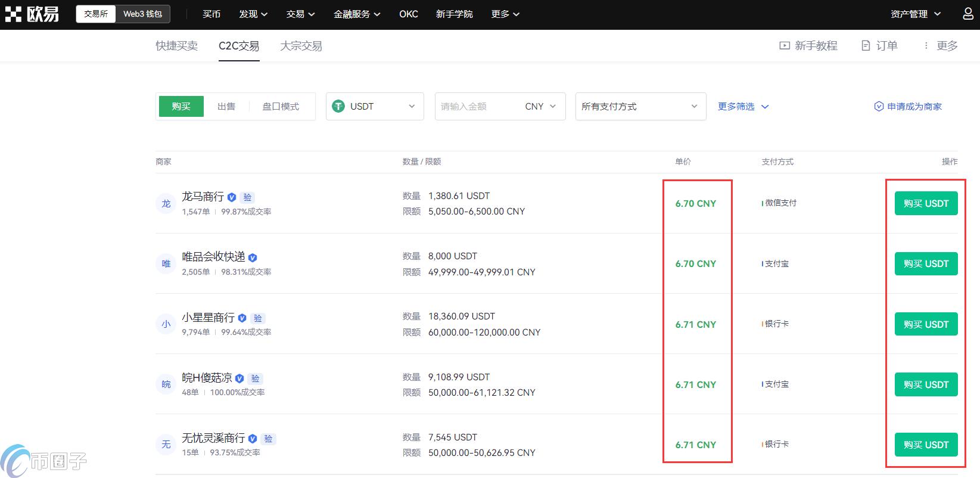The width and height of the screenshot is (980, 478).
Task: Click 微信支付 payment method label
Action: click(x=780, y=203)
